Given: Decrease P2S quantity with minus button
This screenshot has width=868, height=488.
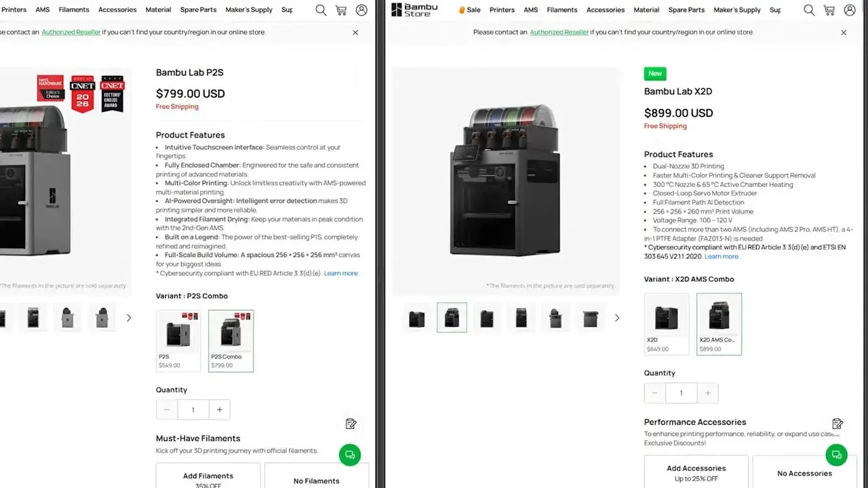Looking at the screenshot, I should [167, 409].
